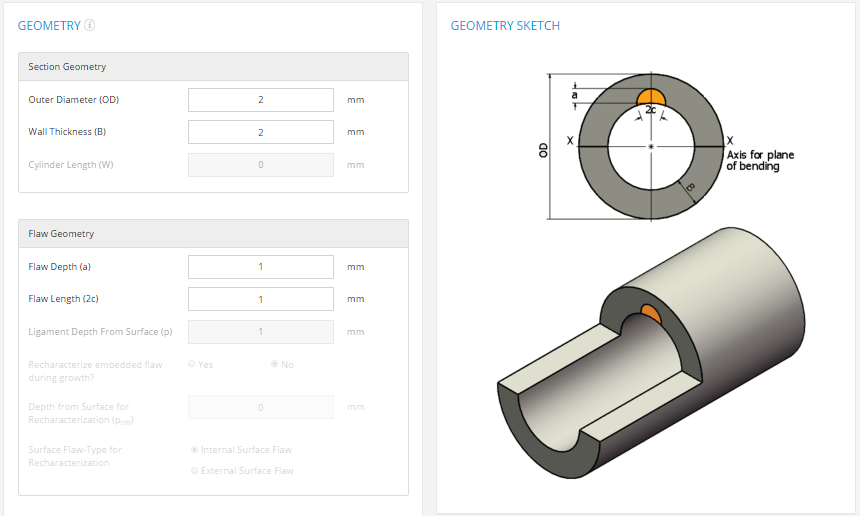Click the pipe cross-section diagram
The height and width of the screenshot is (516, 860).
651,146
